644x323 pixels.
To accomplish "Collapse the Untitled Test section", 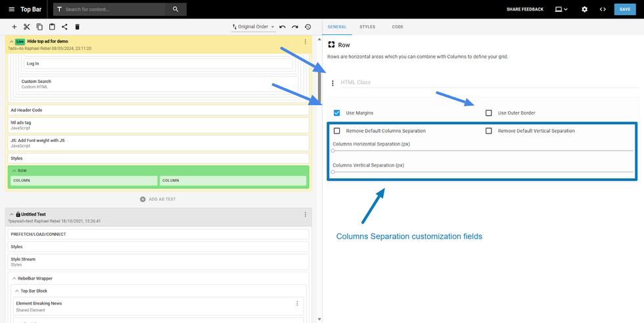I will (12, 214).
